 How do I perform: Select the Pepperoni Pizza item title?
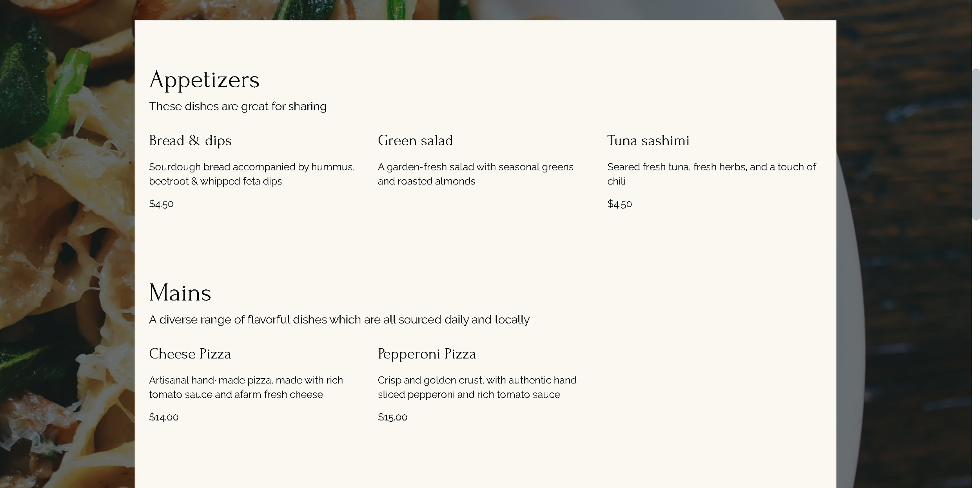click(426, 354)
